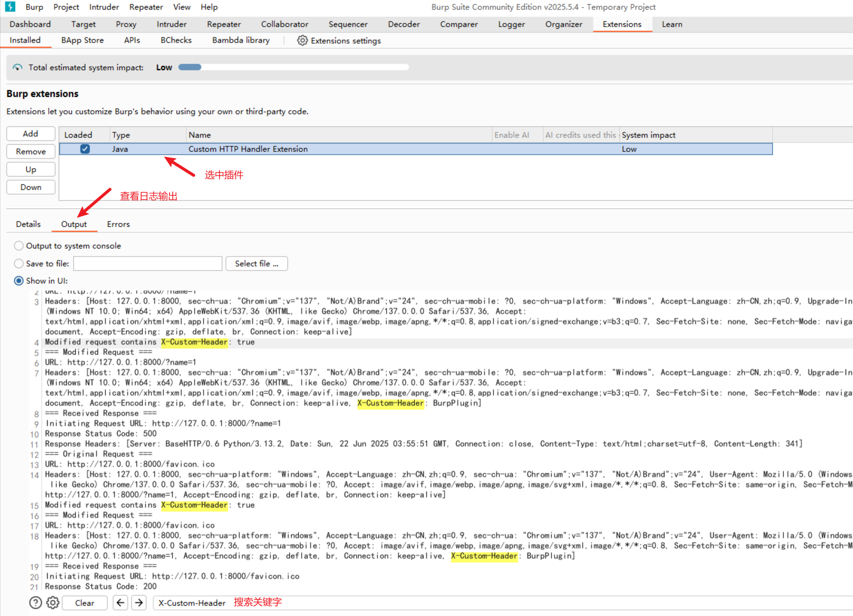Open the BApp Store sub-tab
Screen dimensions: 853x616
point(82,40)
